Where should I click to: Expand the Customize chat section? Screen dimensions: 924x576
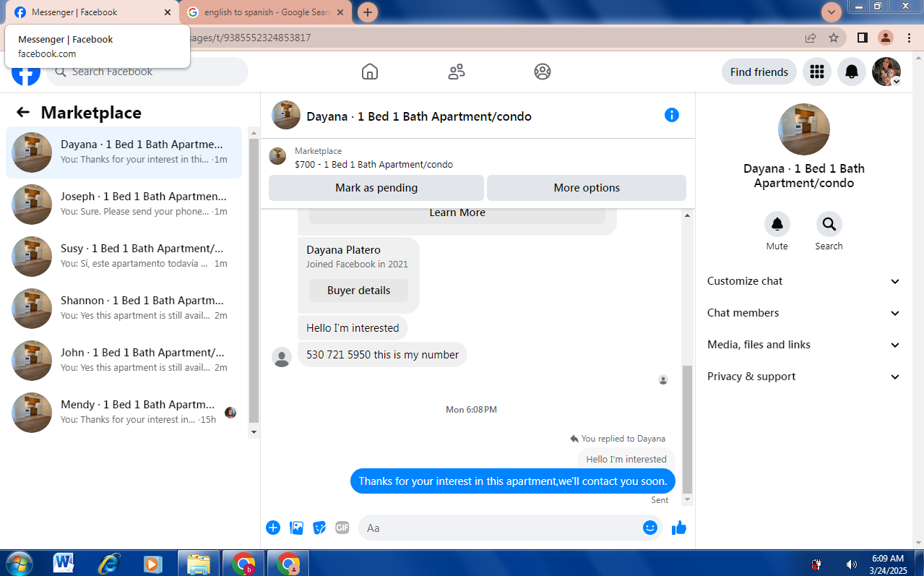pos(804,281)
